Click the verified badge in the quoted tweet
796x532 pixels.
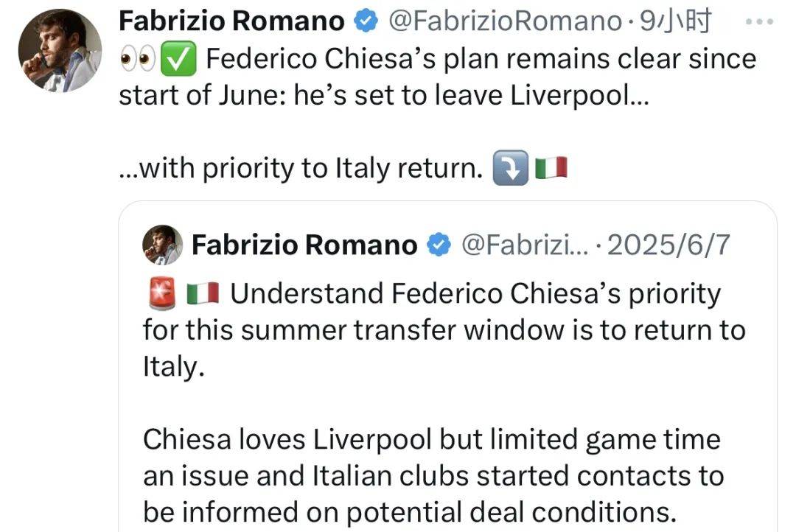(x=439, y=245)
